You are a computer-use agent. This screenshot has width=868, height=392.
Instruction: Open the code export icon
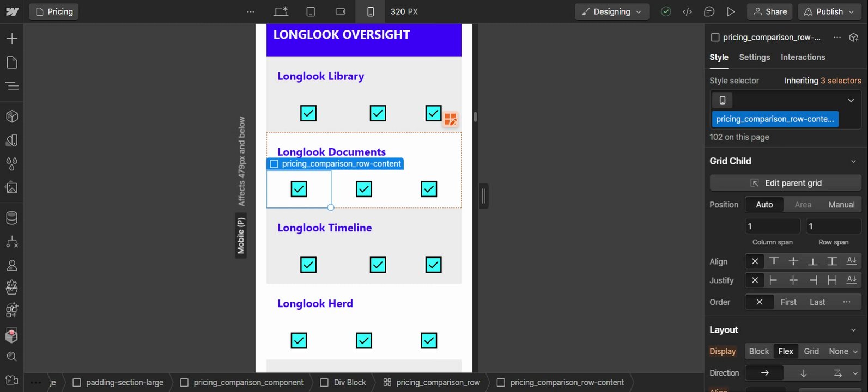tap(687, 11)
